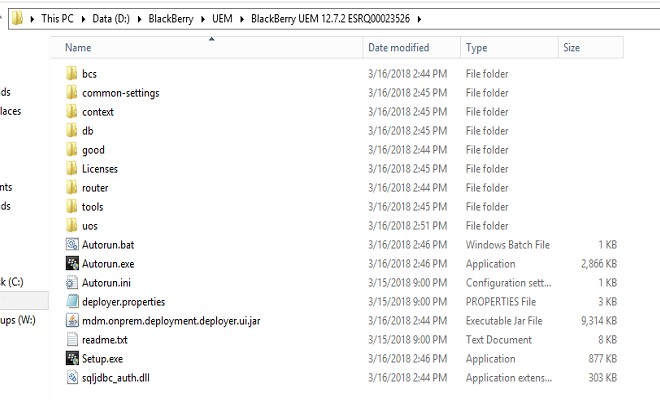660x406 pixels.
Task: Sort by Date modified column header
Action: click(x=398, y=47)
